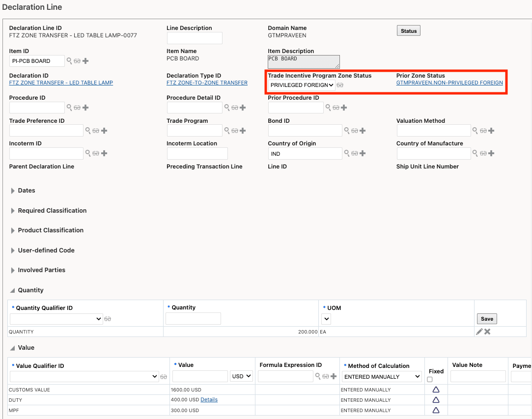The image size is (532, 419).
Task: Delete the QUANTITY row with X icon
Action: 487,332
